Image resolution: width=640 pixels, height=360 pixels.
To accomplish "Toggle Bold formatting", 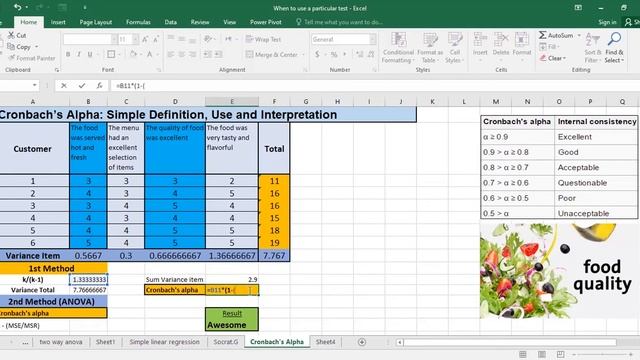I will (x=68, y=54).
